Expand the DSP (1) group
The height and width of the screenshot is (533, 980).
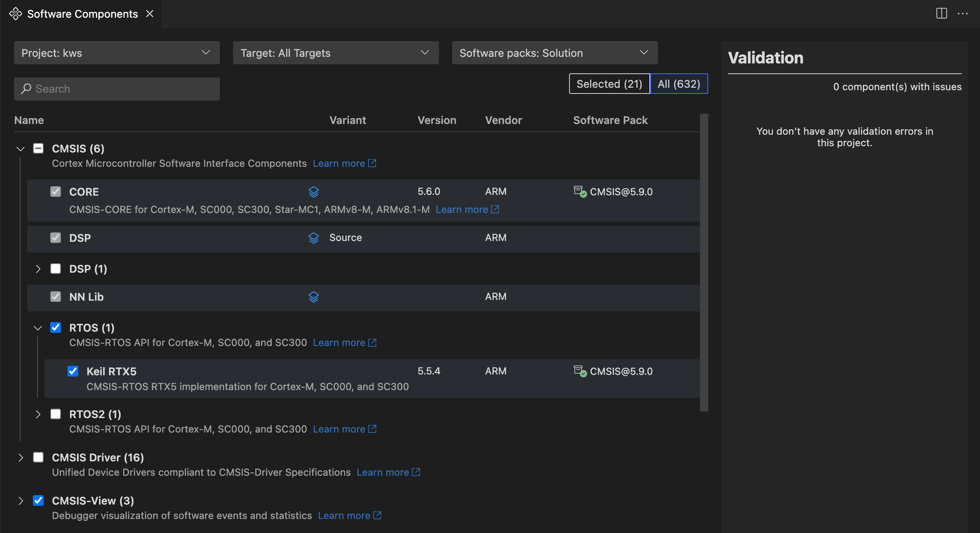(x=38, y=269)
